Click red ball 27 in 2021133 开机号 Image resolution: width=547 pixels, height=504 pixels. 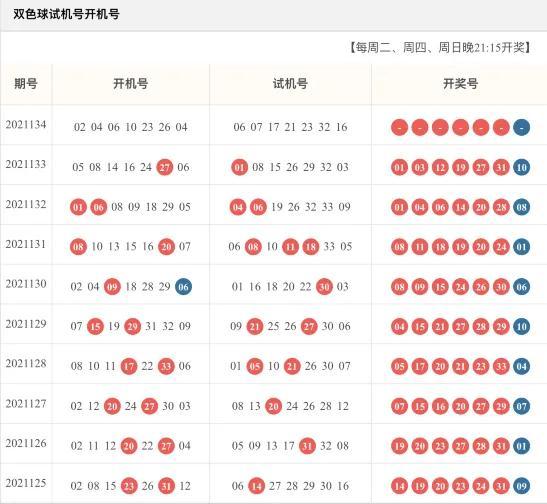tap(165, 167)
